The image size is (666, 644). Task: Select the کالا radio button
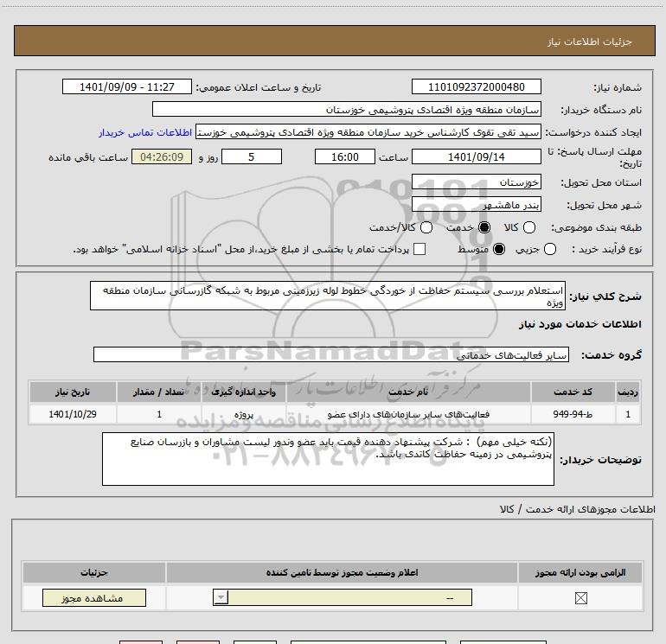(529, 228)
